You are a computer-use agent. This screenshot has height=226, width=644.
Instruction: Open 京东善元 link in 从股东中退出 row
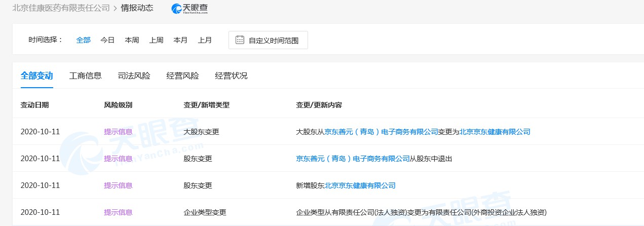pos(353,159)
